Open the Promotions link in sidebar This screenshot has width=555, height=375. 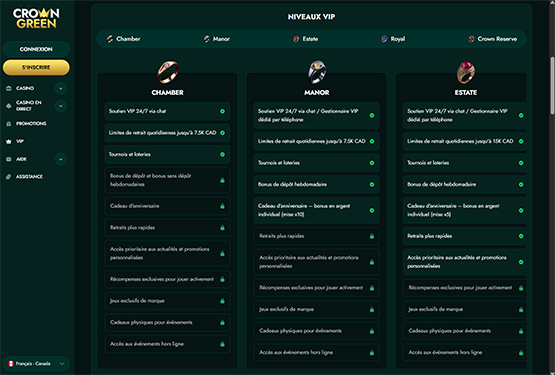pos(31,124)
